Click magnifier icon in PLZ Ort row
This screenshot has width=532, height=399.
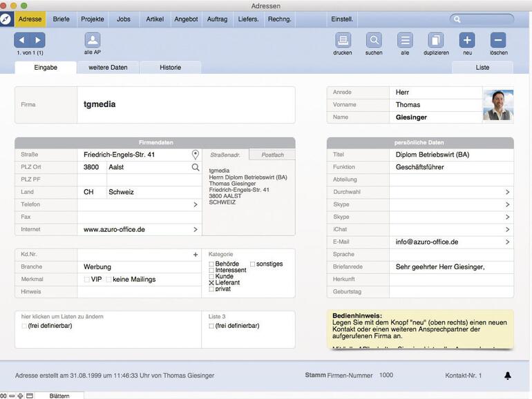coord(196,167)
